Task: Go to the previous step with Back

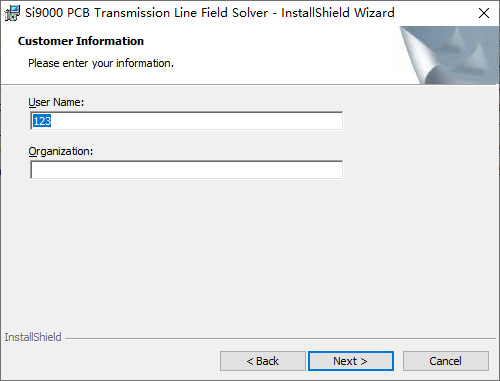Action: pyautogui.click(x=263, y=361)
